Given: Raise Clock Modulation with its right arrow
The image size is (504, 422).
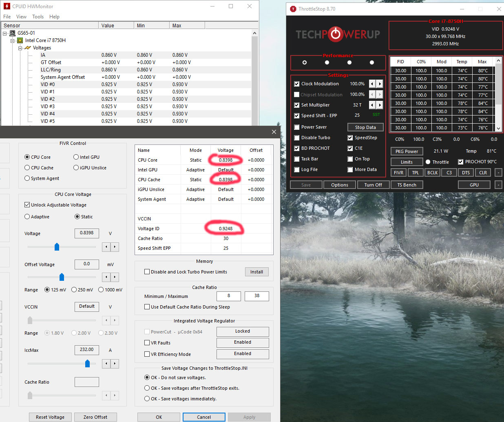Looking at the screenshot, I should [380, 84].
